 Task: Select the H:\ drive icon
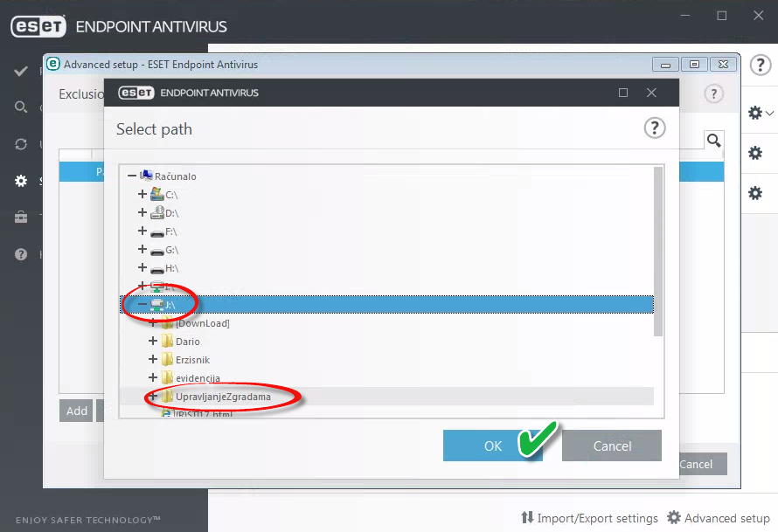(x=156, y=269)
